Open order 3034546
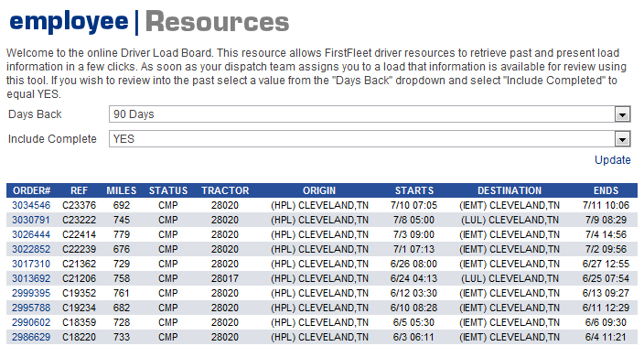 pyautogui.click(x=31, y=205)
